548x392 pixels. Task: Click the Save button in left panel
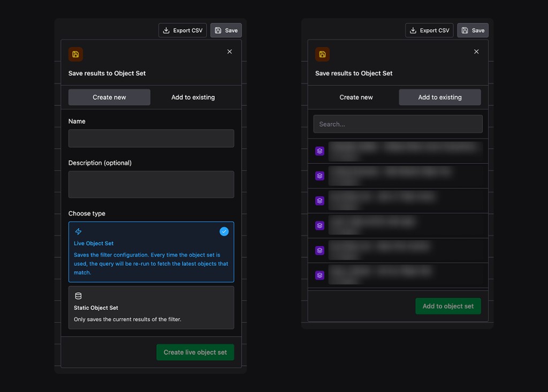click(226, 30)
